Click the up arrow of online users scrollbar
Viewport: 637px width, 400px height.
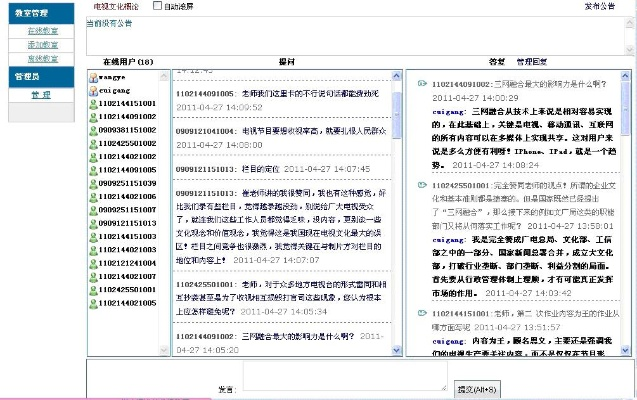[164, 76]
